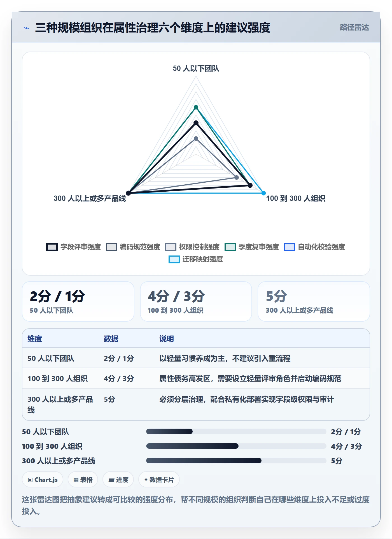Viewport: 392px width, 539px height.
Task: Toggle 自动化校验强度 legend dataset
Action: click(314, 247)
